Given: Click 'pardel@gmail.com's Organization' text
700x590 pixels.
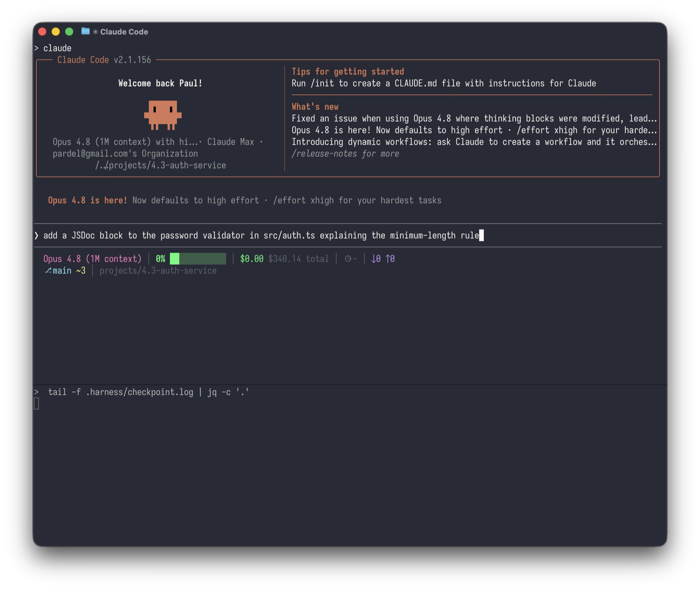Looking at the screenshot, I should click(125, 154).
